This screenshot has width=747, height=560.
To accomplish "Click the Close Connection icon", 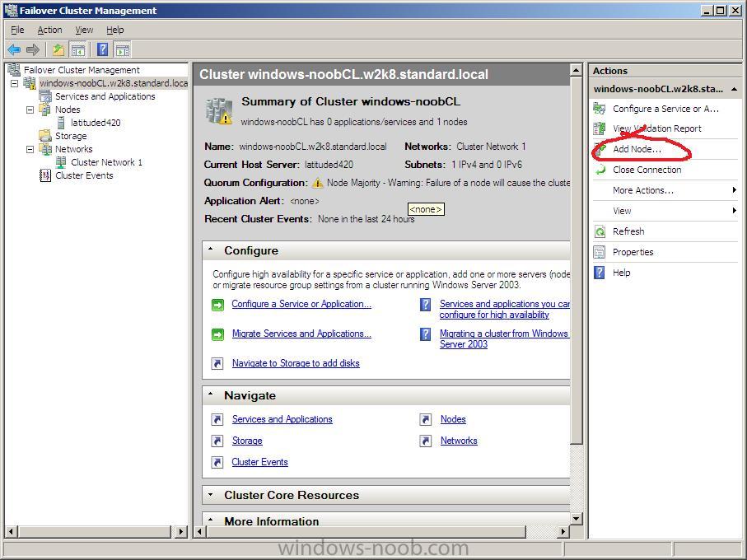I will 600,170.
